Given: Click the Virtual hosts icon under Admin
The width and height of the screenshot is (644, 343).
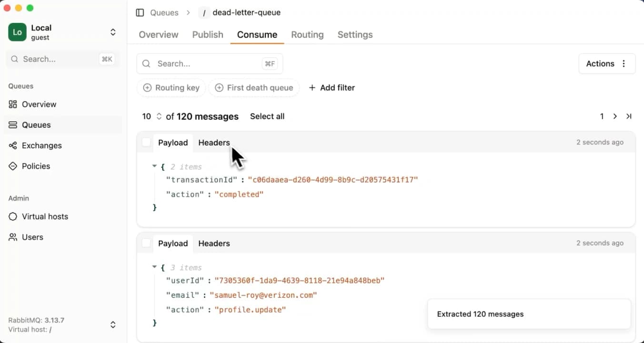Looking at the screenshot, I should tap(12, 216).
